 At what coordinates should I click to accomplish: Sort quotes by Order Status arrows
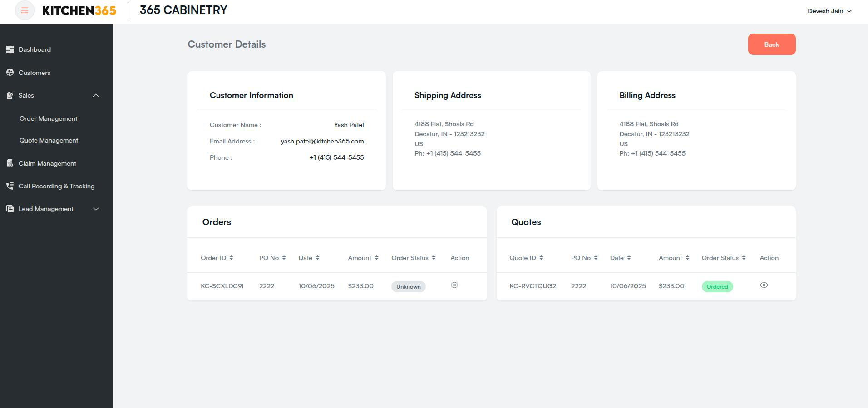(x=744, y=258)
